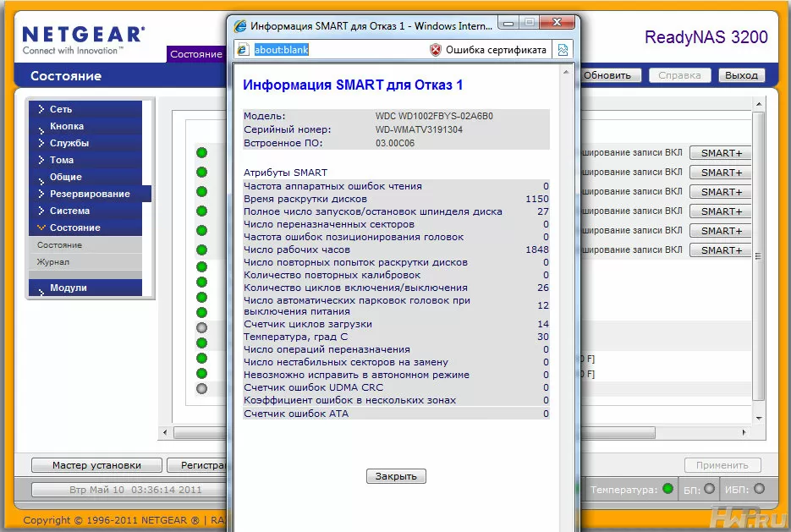Viewport: 791px width, 532px height.
Task: Launch the Мастер установки wizard
Action: pos(96,465)
